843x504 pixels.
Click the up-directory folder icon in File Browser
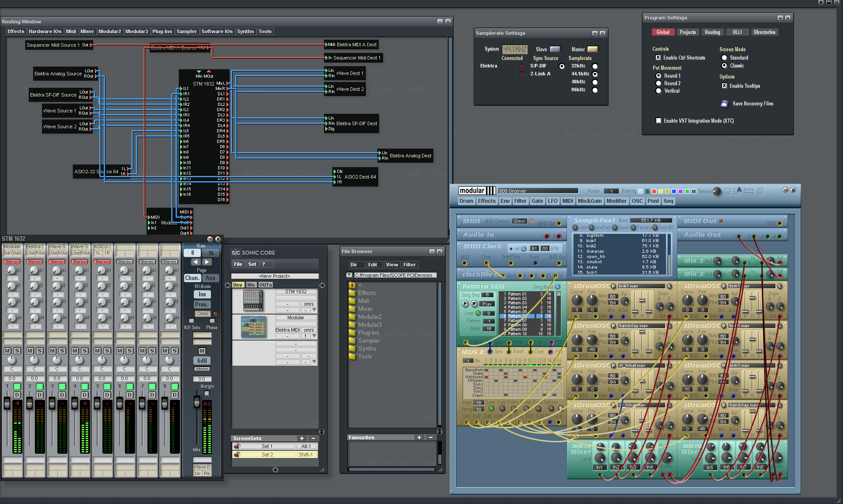pyautogui.click(x=352, y=285)
